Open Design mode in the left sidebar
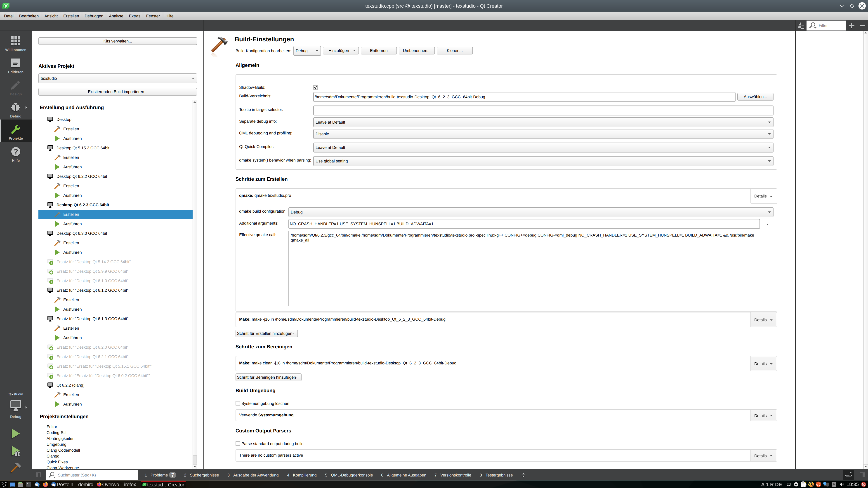868x488 pixels. coord(16,88)
